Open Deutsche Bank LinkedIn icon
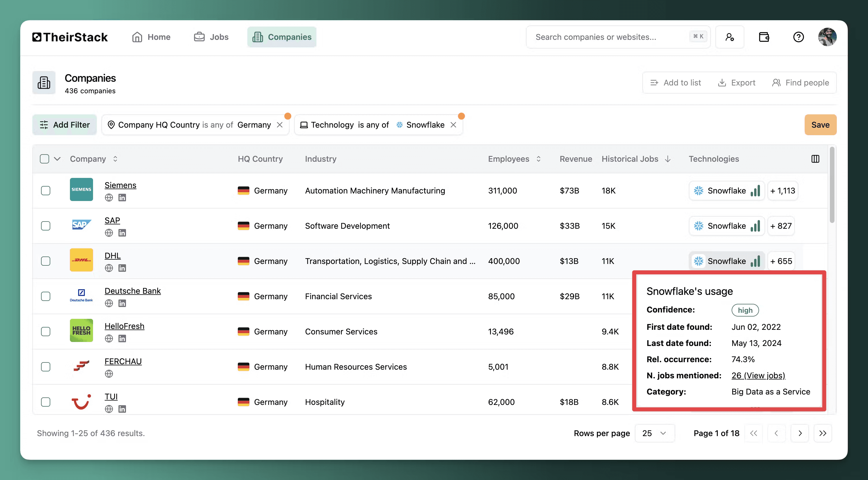 click(122, 304)
